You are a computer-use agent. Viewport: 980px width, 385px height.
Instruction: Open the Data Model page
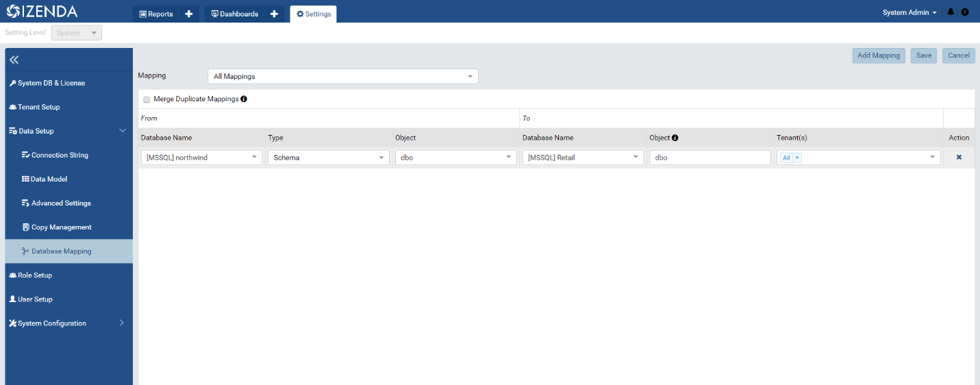coord(69,179)
